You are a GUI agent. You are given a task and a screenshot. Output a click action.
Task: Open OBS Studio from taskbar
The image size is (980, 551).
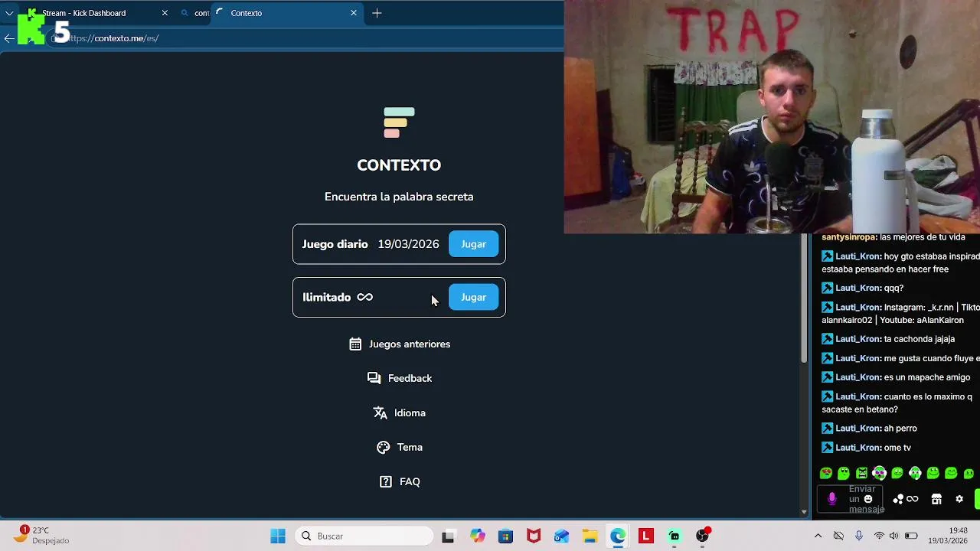click(x=702, y=536)
